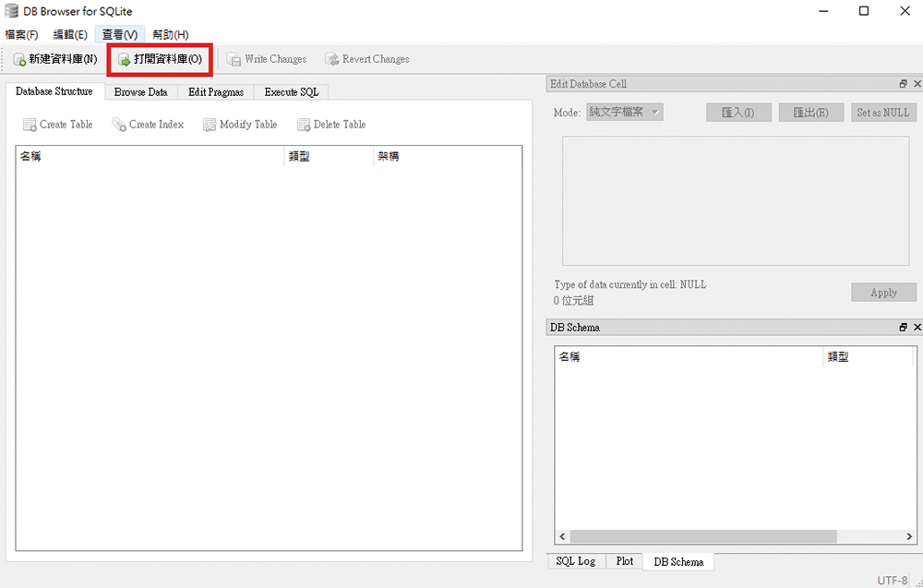Click the Apply button

(883, 293)
